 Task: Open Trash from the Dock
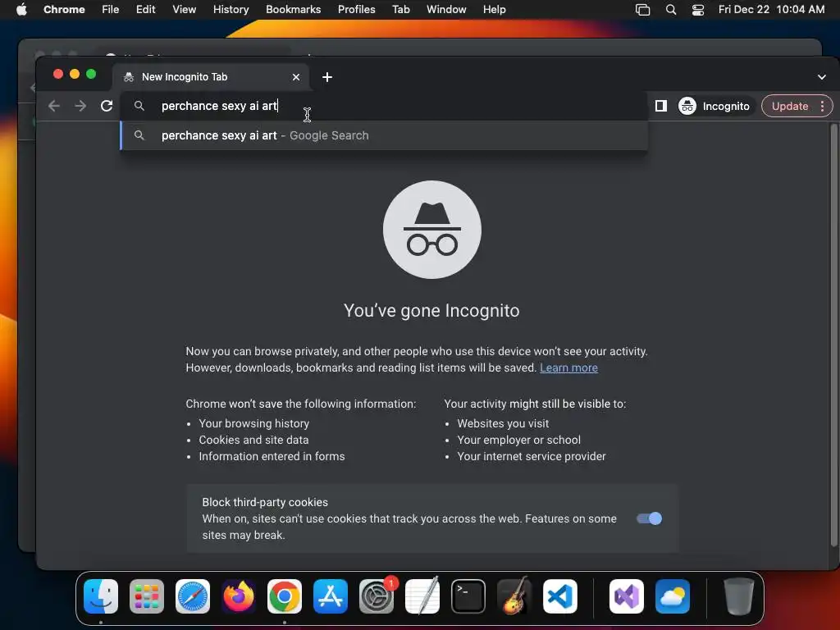[739, 596]
